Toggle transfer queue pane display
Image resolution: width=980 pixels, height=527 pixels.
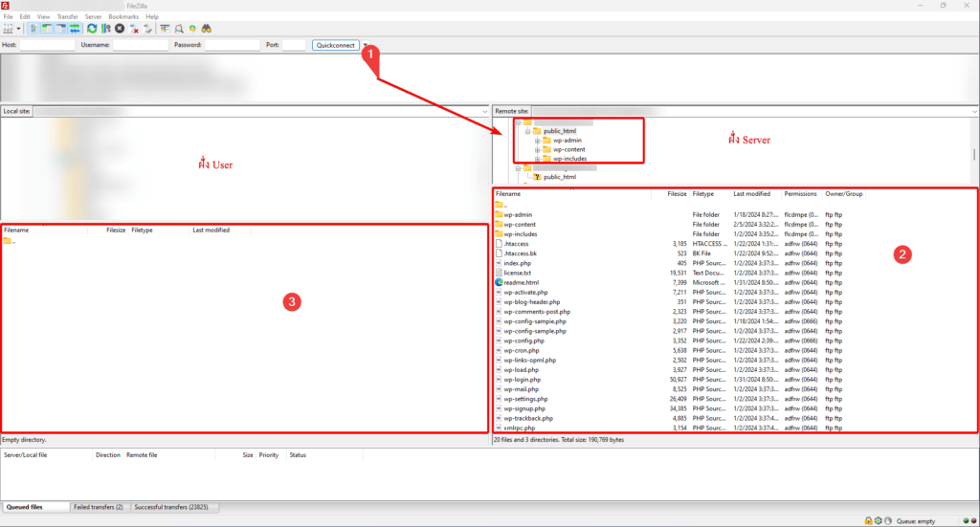click(x=75, y=29)
